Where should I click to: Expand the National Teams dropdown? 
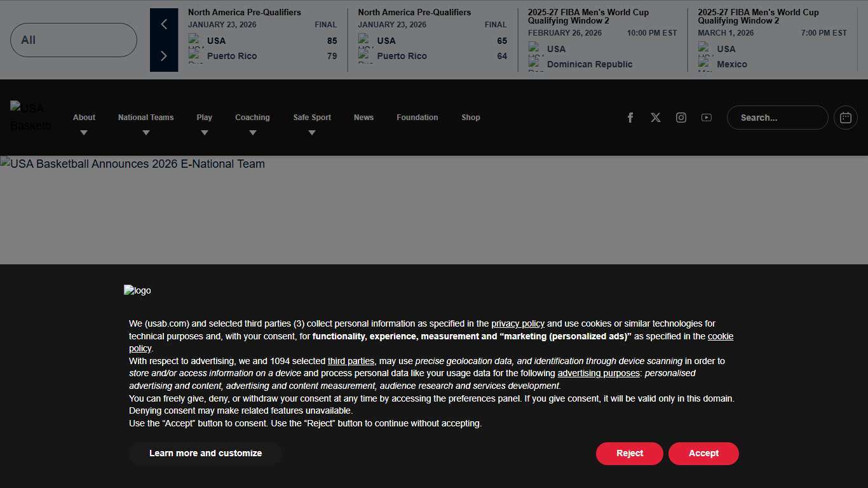(146, 132)
